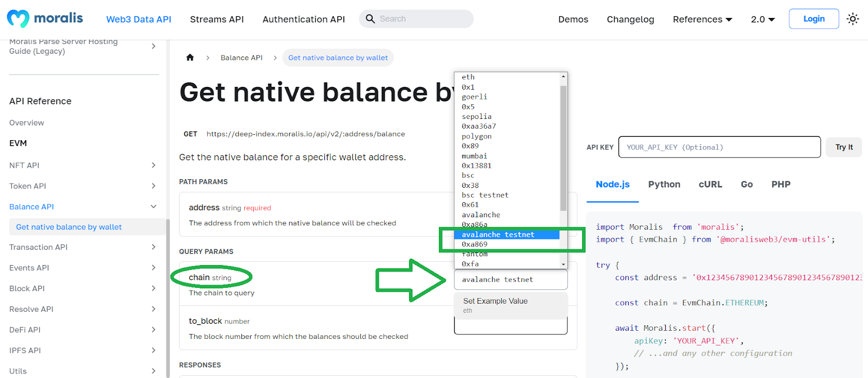Click chain list scroll down arrow
The image size is (868, 378).
click(564, 264)
